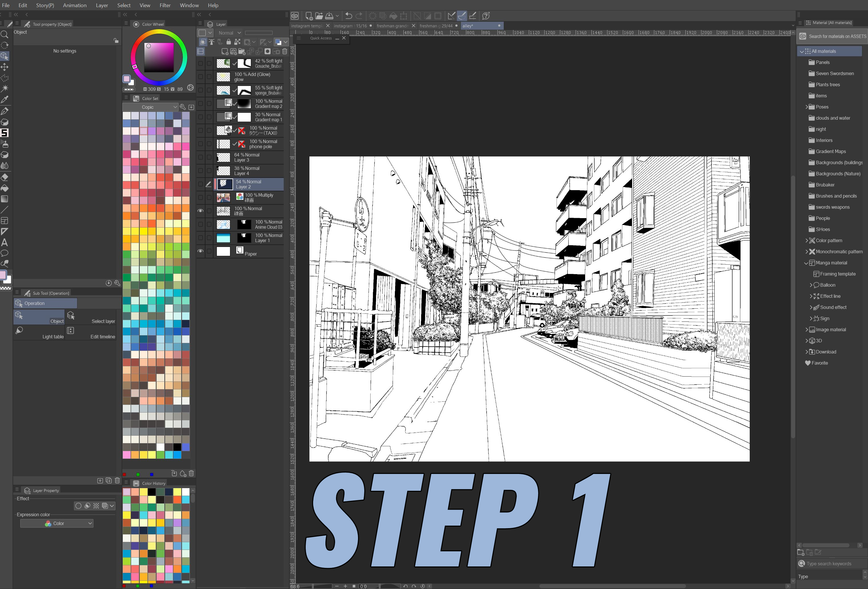The height and width of the screenshot is (589, 868).
Task: Show the 100% Multiply layer
Action: click(201, 198)
